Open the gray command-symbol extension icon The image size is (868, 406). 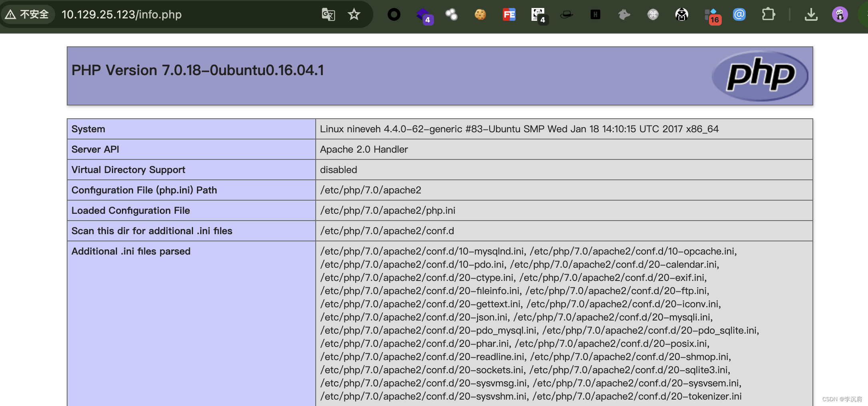coord(653,15)
